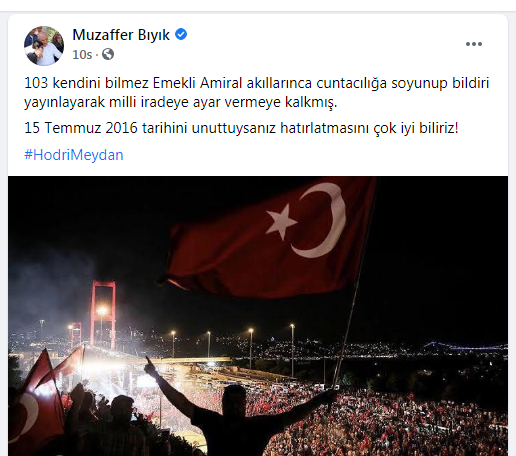Click the blue verified badge
The image size is (516, 456).
(x=181, y=34)
